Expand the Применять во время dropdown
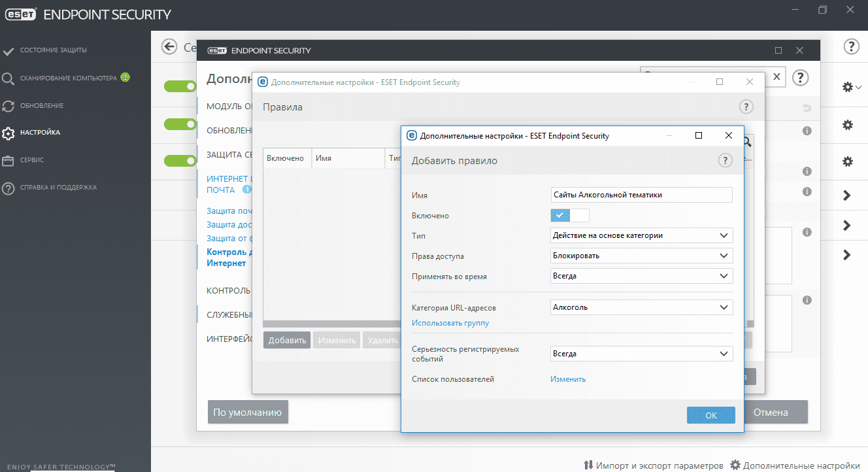The height and width of the screenshot is (472, 868). [x=642, y=276]
